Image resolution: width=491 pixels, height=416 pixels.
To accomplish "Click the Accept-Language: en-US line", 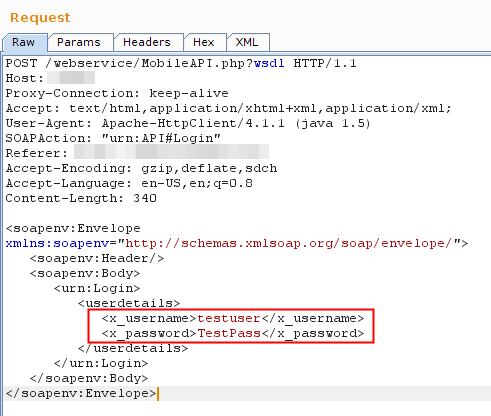I will click(x=129, y=183).
